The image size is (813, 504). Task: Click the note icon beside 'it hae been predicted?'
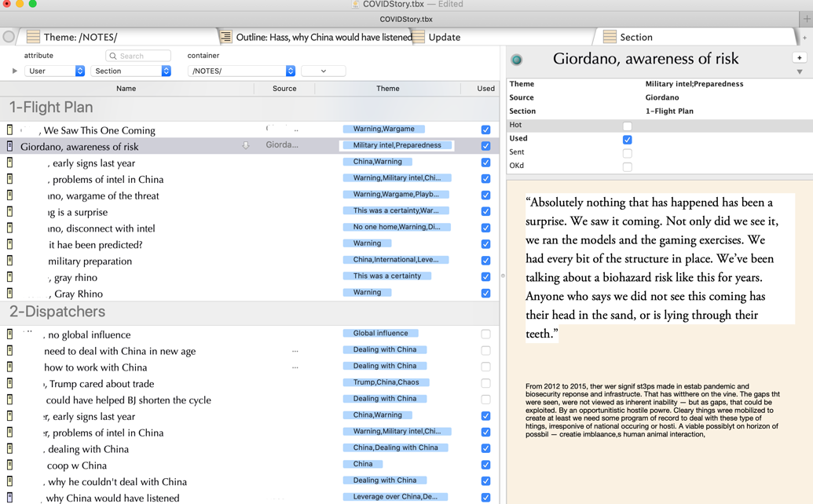(x=9, y=244)
